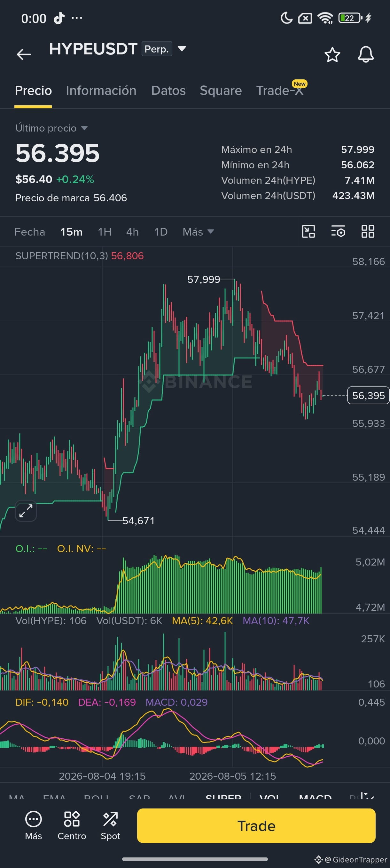Tap the DIF: -0,140 MACD label
Screen dimensions: 390x868
(x=42, y=702)
